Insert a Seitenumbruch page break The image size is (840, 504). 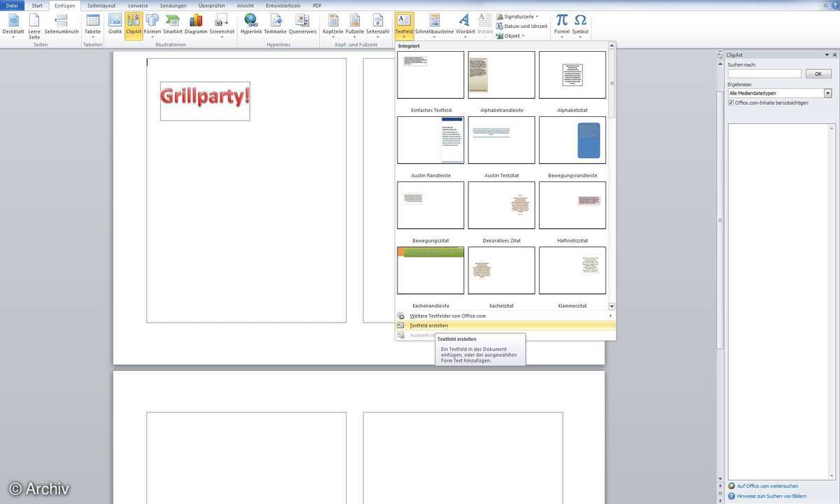point(62,24)
